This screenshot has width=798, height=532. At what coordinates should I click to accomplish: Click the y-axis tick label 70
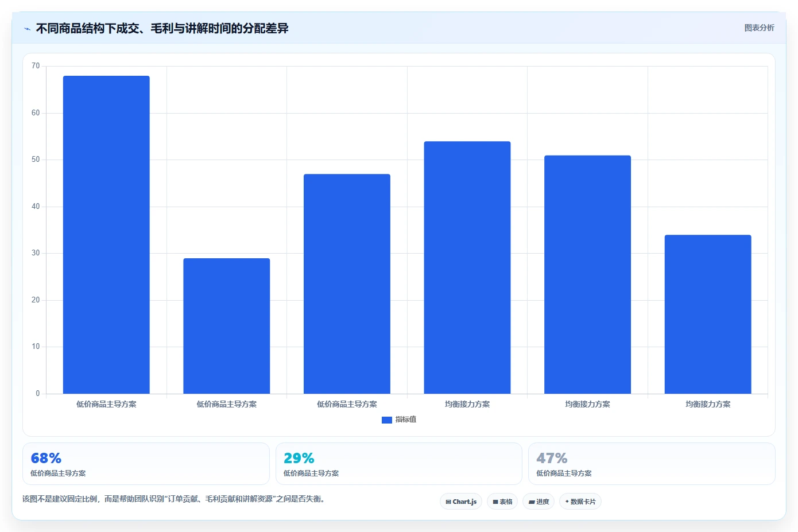[36, 66]
